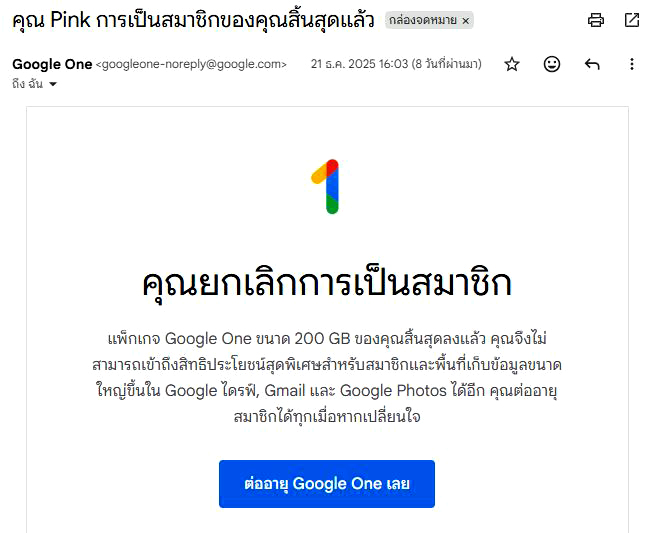Open the email in a new window
This screenshot has width=651, height=533.
pyautogui.click(x=632, y=20)
